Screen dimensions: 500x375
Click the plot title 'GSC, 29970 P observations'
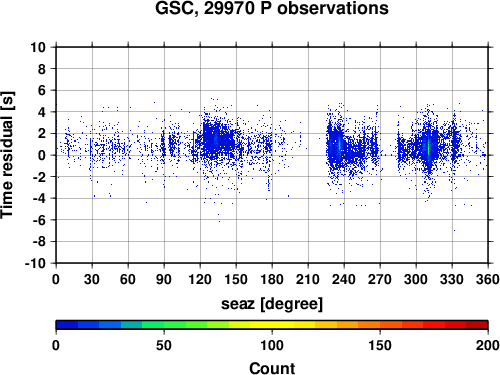point(272,8)
